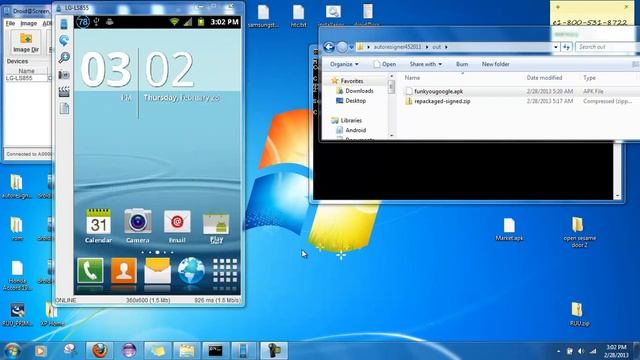
Task: Click the Sticky Notes taskbar button
Action: 158,351
